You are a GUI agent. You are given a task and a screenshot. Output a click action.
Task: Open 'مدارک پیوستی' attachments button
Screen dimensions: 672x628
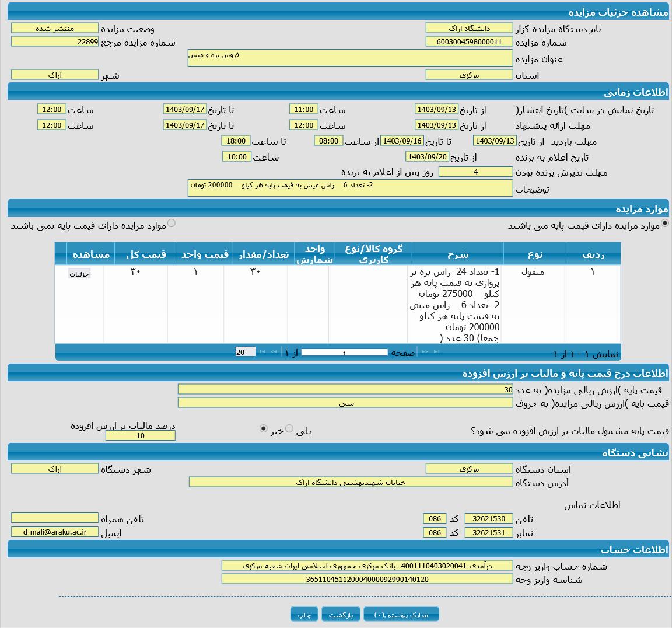[x=401, y=615]
